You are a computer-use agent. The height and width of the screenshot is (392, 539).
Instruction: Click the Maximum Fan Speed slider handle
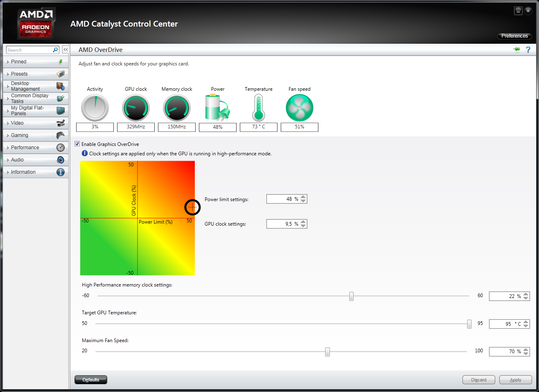click(327, 352)
